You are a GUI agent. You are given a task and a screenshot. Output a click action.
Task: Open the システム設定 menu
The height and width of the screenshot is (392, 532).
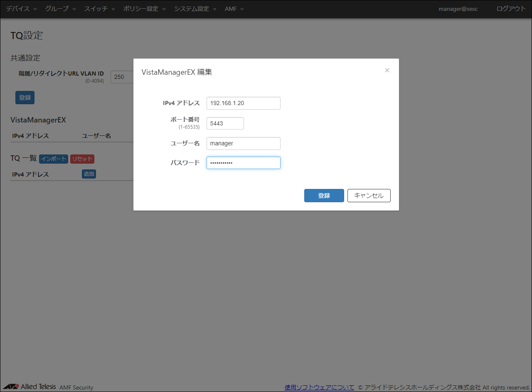pyautogui.click(x=195, y=9)
